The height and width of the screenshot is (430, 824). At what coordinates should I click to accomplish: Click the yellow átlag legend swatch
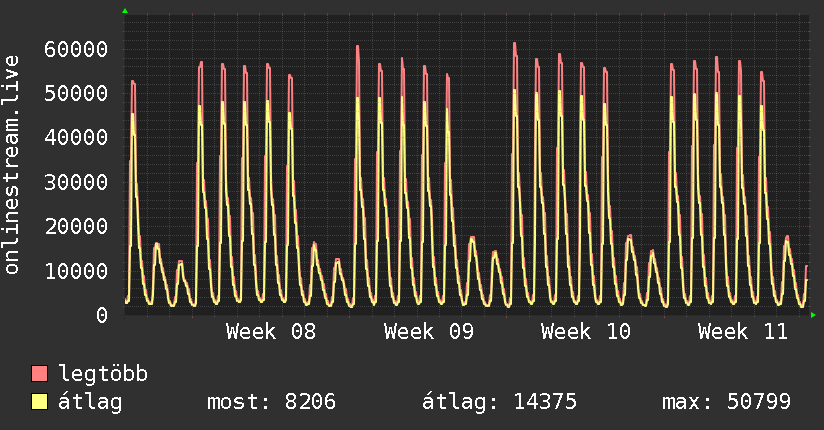pyautogui.click(x=39, y=402)
